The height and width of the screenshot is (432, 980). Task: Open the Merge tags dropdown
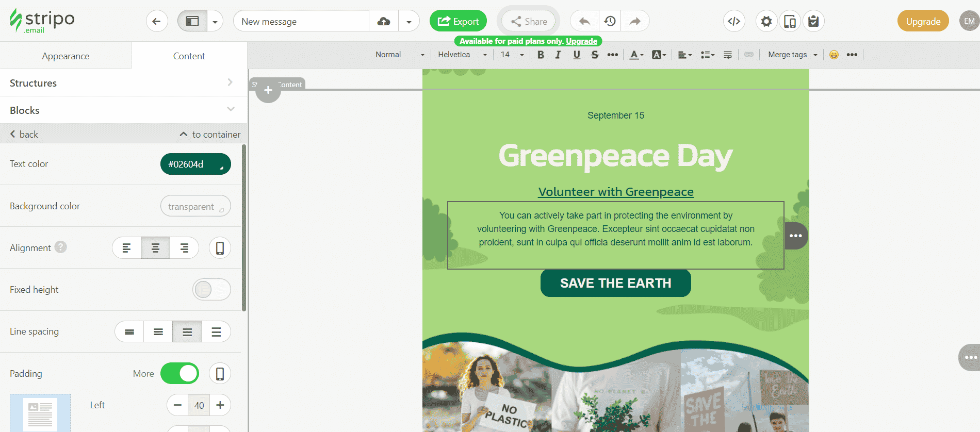point(792,55)
